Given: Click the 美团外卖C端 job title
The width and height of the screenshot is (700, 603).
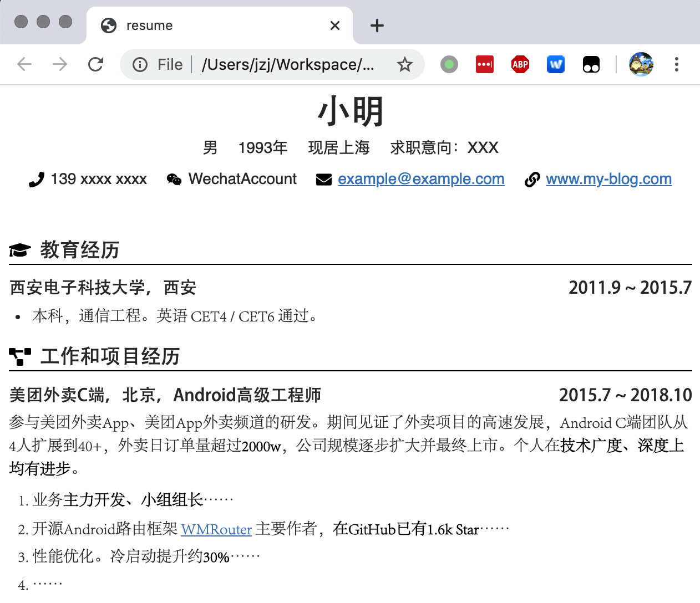Looking at the screenshot, I should 165,395.
